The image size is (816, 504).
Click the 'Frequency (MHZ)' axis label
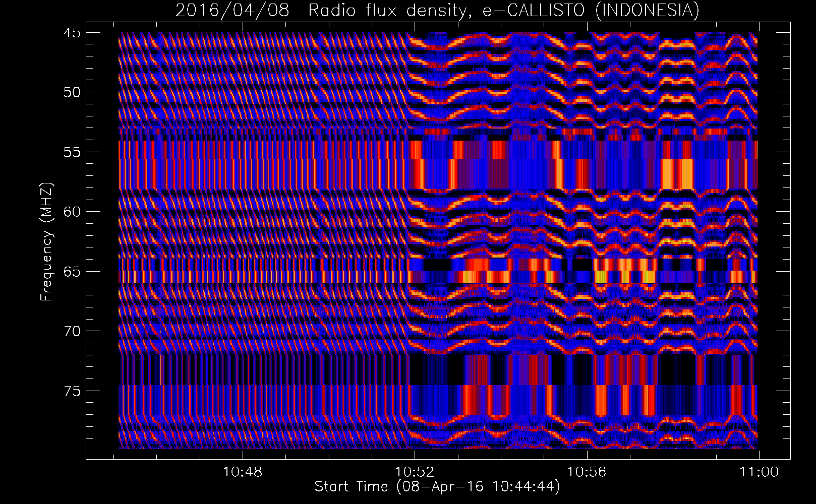pyautogui.click(x=46, y=242)
